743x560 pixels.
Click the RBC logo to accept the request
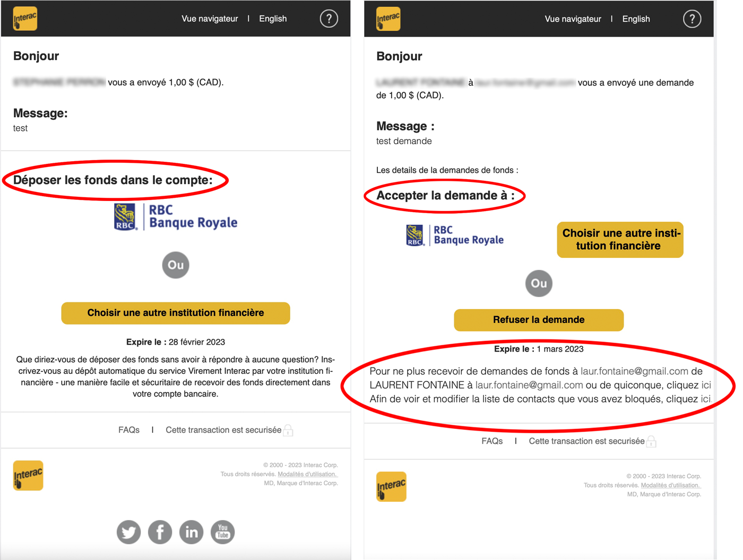[454, 236]
